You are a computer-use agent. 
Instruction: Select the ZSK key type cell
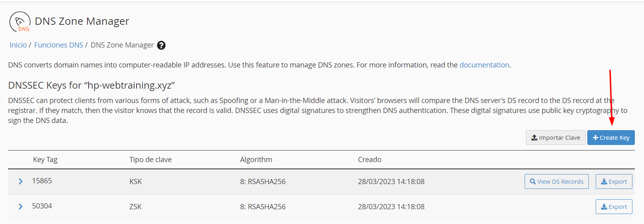click(x=135, y=207)
